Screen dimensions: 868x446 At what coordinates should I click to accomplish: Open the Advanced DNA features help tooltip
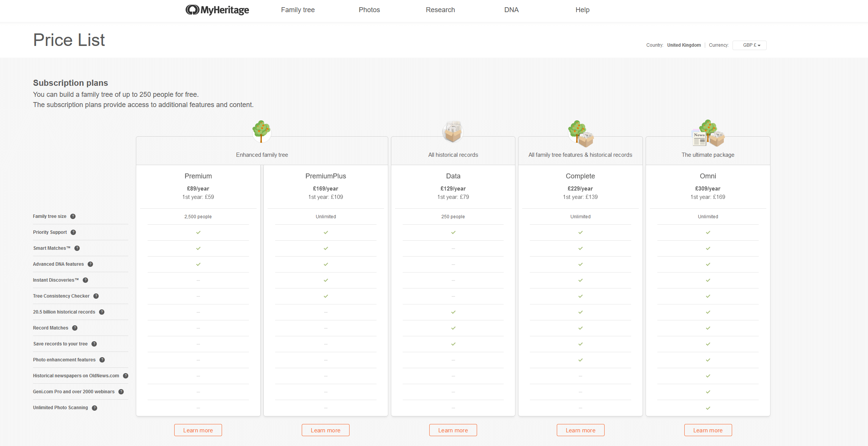tap(90, 264)
